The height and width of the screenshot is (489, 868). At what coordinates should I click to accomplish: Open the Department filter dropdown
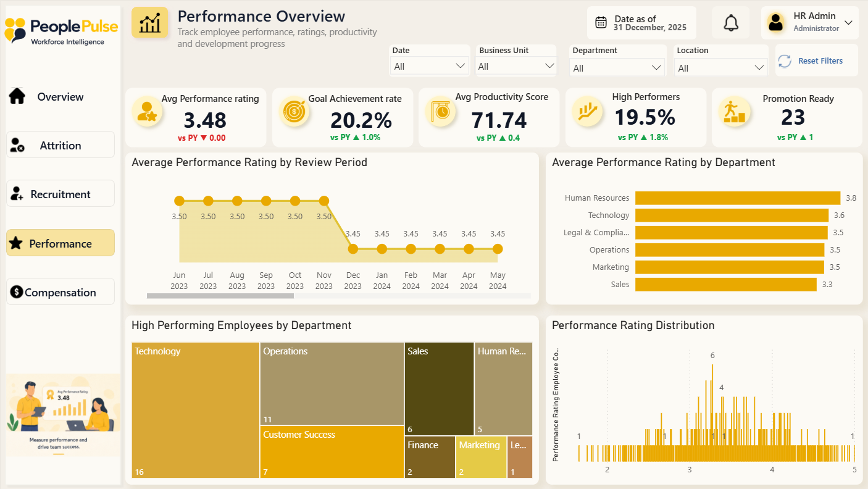[617, 67]
